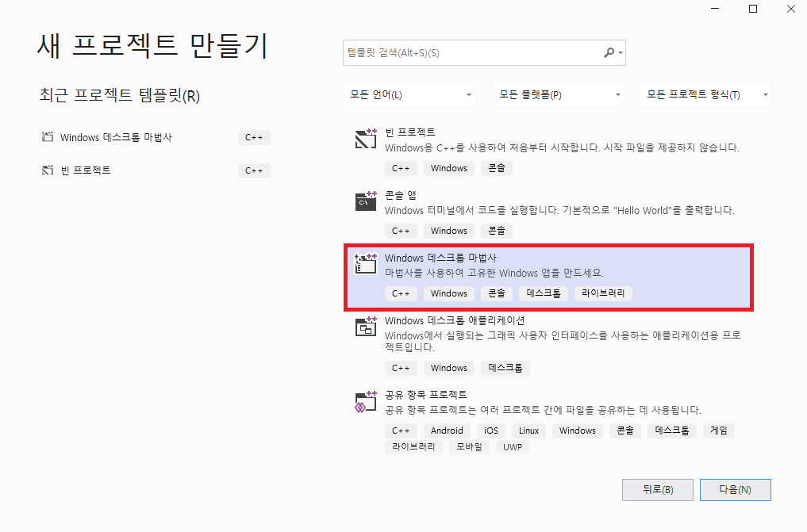Image resolution: width=807 pixels, height=532 pixels.
Task: Click the Windows 데스크톱 마법사 template icon
Action: pos(366,264)
